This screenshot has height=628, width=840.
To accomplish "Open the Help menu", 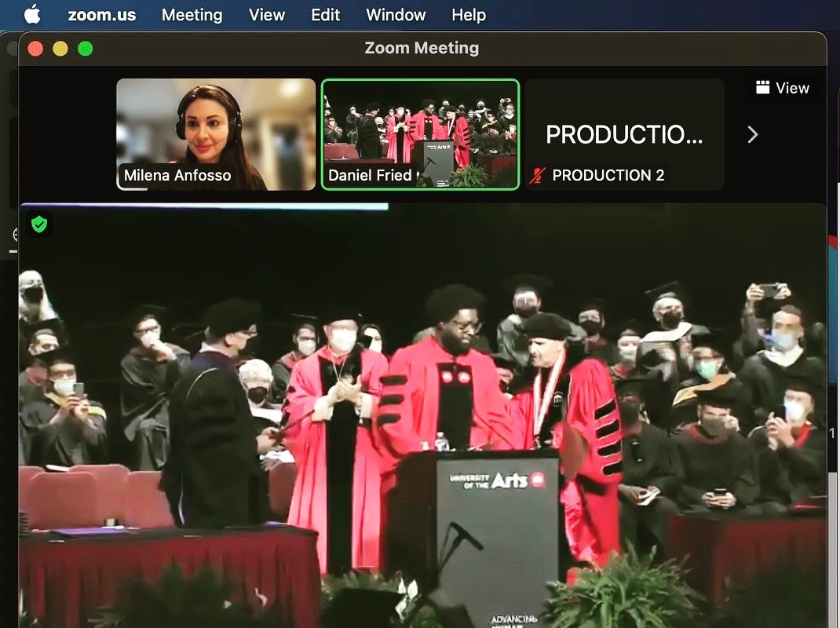I will pos(469,15).
